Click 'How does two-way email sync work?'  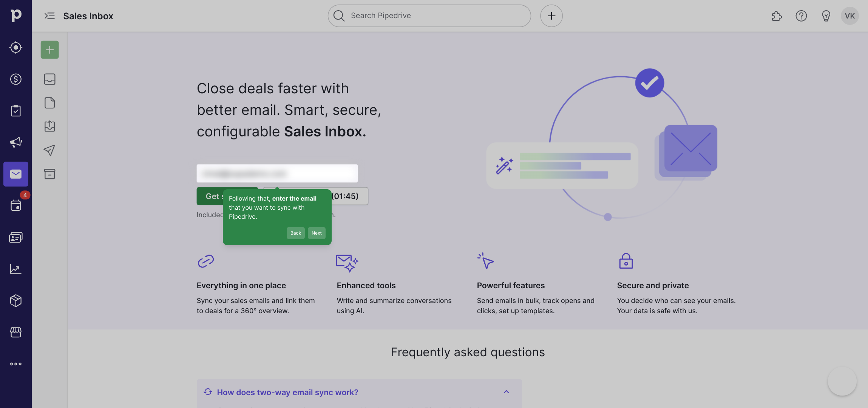[x=287, y=393]
